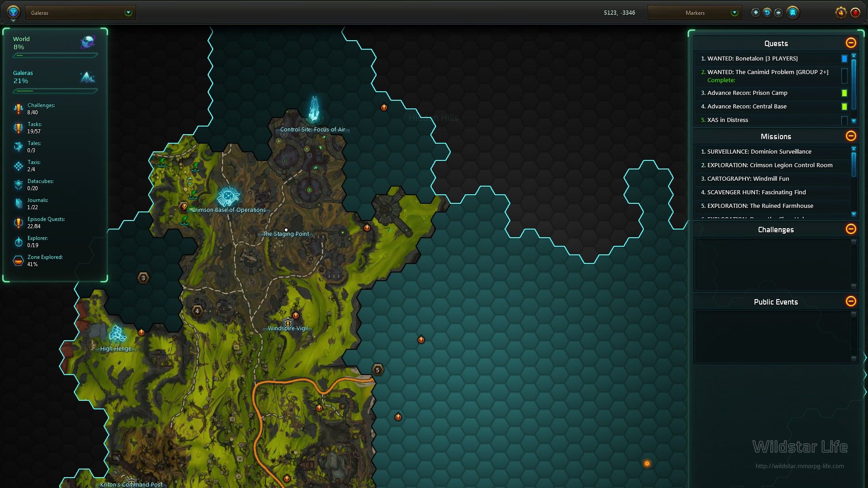Select quest WANTED: Bonetalon [3 PLAYERS]
This screenshot has height=488, width=868.
coord(772,59)
